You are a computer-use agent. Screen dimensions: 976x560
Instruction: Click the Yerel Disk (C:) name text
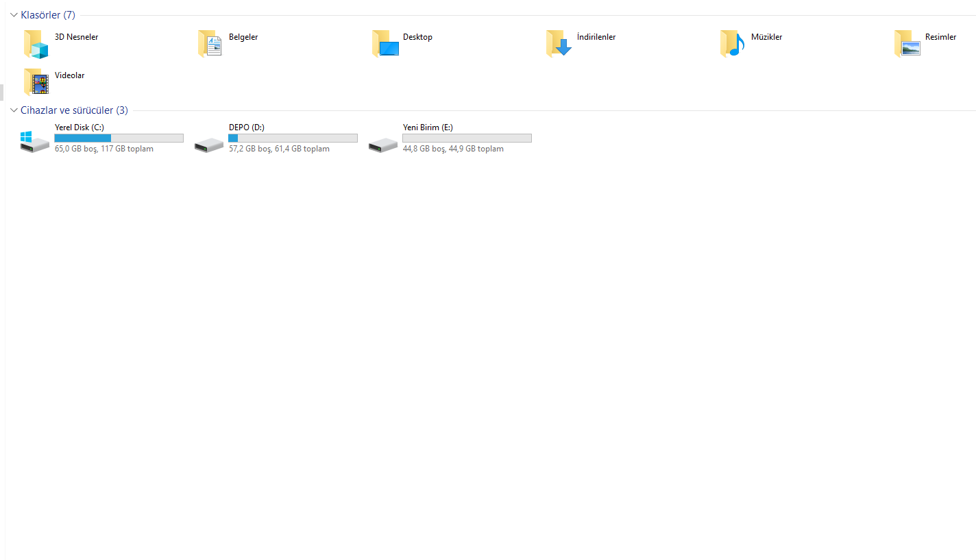click(x=80, y=127)
